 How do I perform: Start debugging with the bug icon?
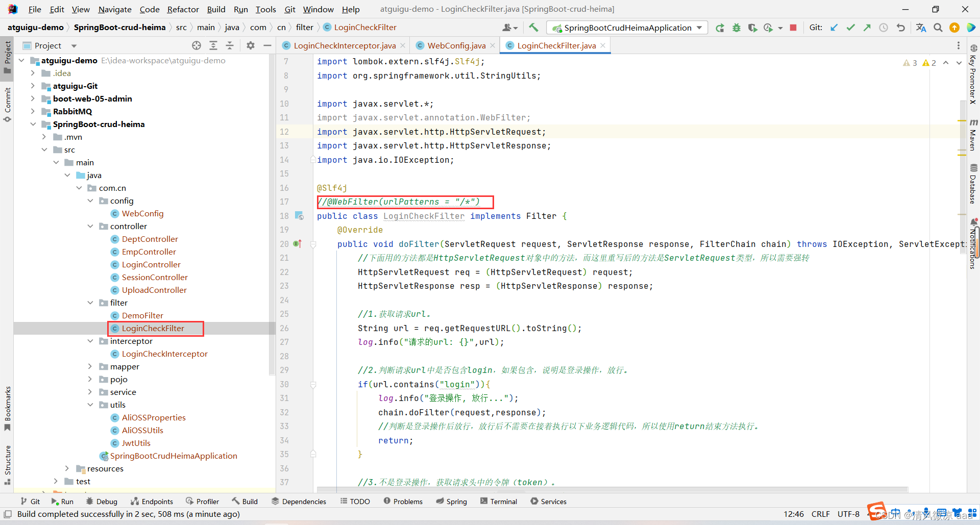click(736, 28)
